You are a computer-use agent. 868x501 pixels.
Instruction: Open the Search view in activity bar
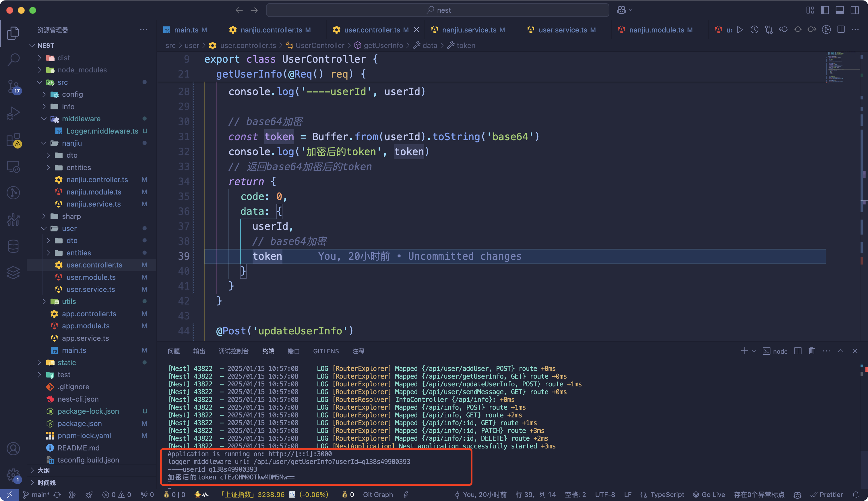13,59
